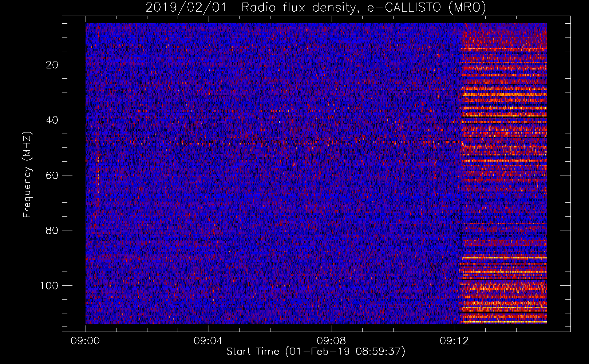Select the 09:00 time tick label
The height and width of the screenshot is (364, 589).
86,341
